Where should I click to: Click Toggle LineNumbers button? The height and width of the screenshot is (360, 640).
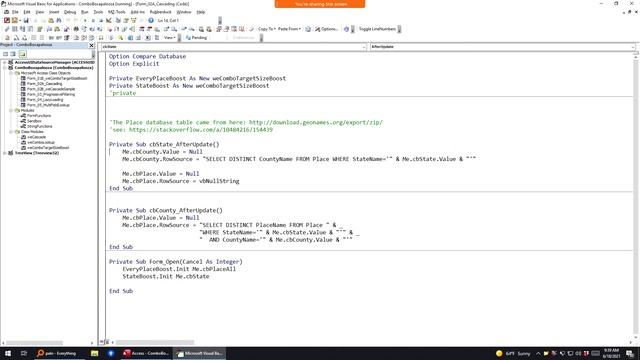pyautogui.click(x=377, y=29)
